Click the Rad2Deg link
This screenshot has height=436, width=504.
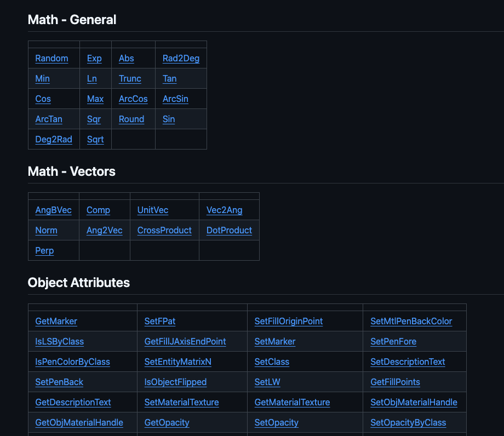click(181, 59)
